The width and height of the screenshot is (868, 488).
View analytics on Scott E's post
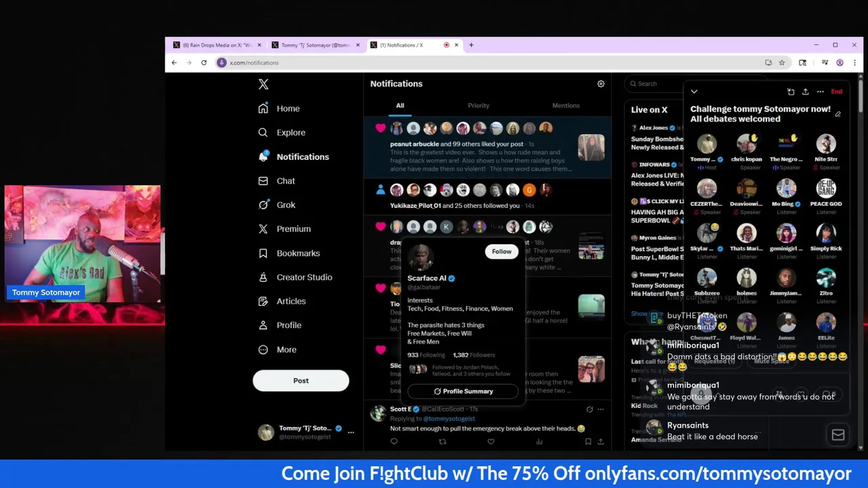pyautogui.click(x=539, y=442)
